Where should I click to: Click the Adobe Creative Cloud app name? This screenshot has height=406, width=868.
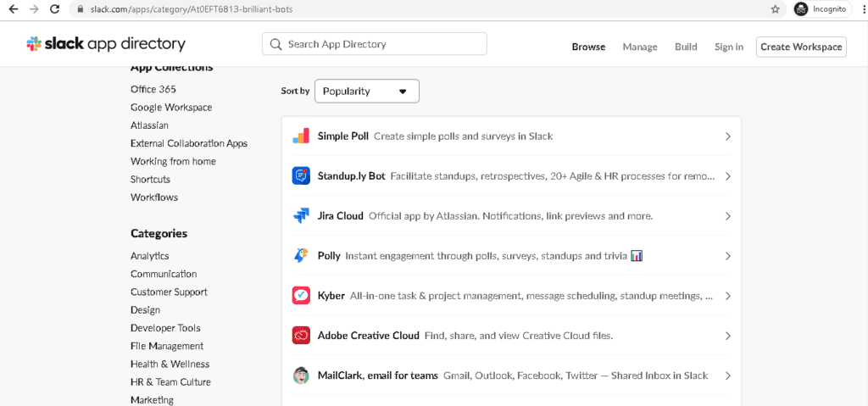(369, 336)
